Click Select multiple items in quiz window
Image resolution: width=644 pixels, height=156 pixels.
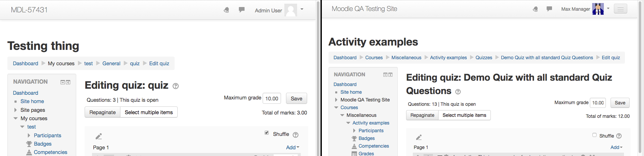pos(149,112)
